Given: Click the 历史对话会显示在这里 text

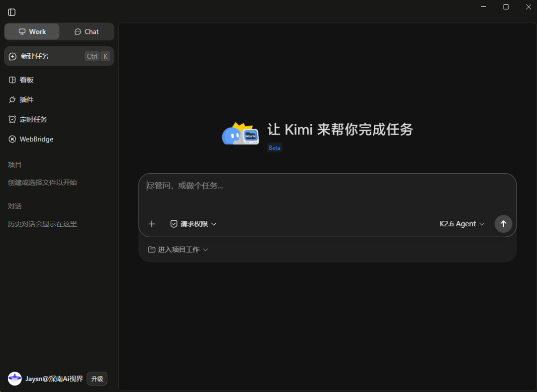Looking at the screenshot, I should point(42,224).
